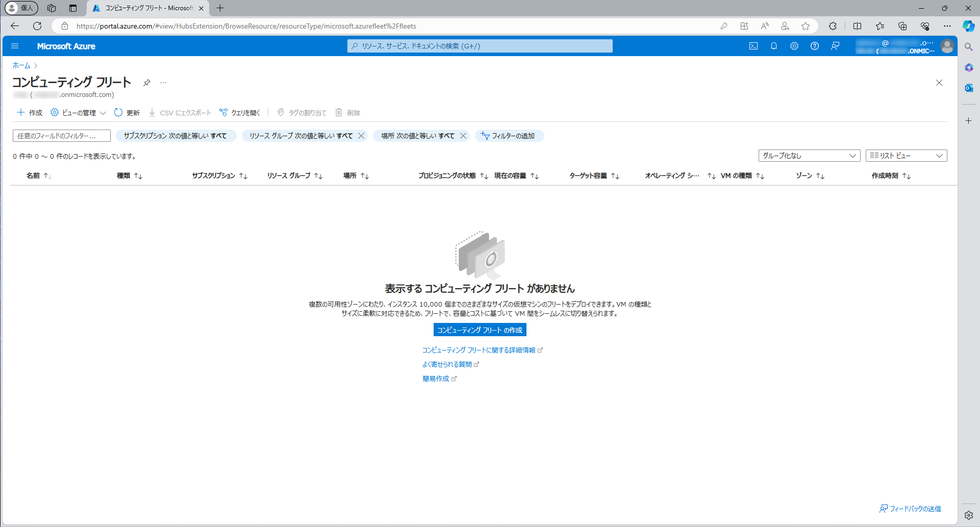Sort by VM の種類 column
The width and height of the screenshot is (980, 527).
(743, 175)
